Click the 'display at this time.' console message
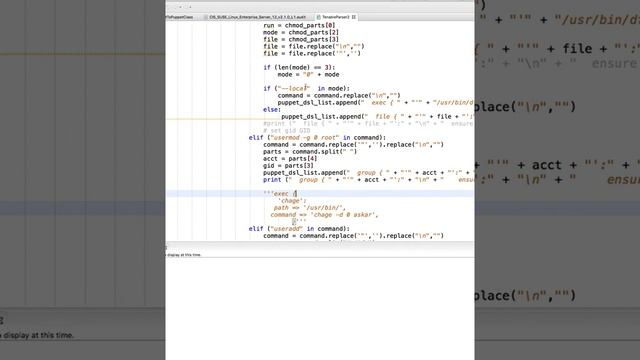 click(x=184, y=255)
